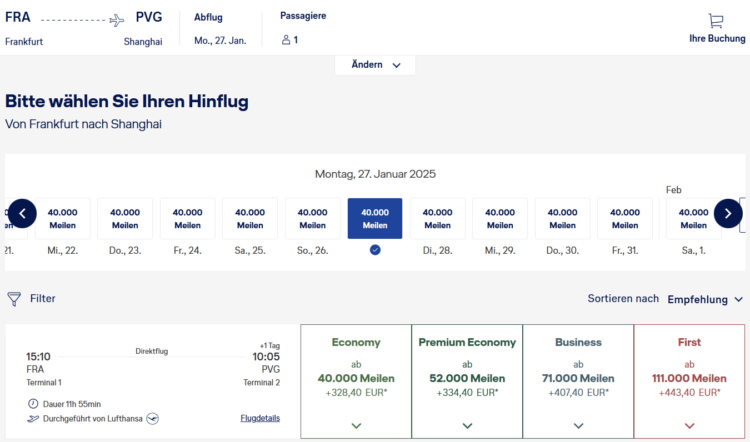Click Terminal 1 text
Screen dimensions: 750x442
click(44, 383)
